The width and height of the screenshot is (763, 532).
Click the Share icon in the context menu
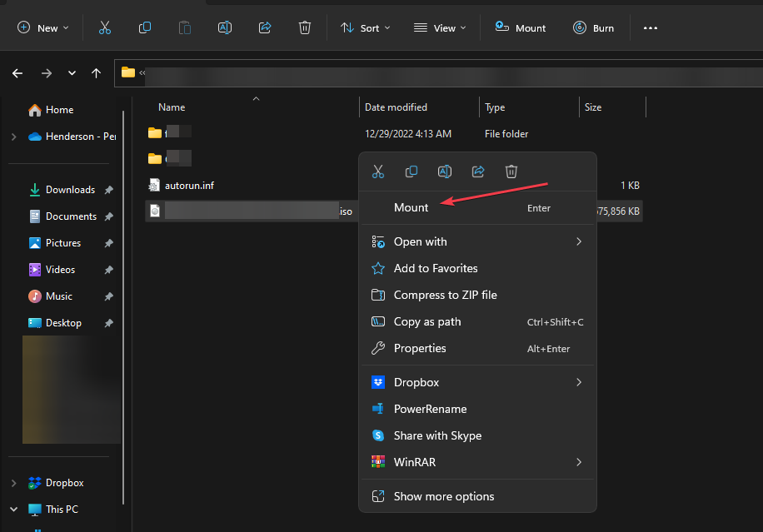(x=478, y=172)
